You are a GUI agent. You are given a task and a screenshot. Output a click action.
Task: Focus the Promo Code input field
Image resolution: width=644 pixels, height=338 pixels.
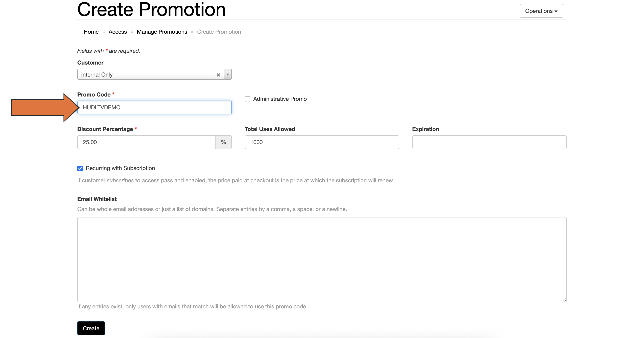(155, 107)
